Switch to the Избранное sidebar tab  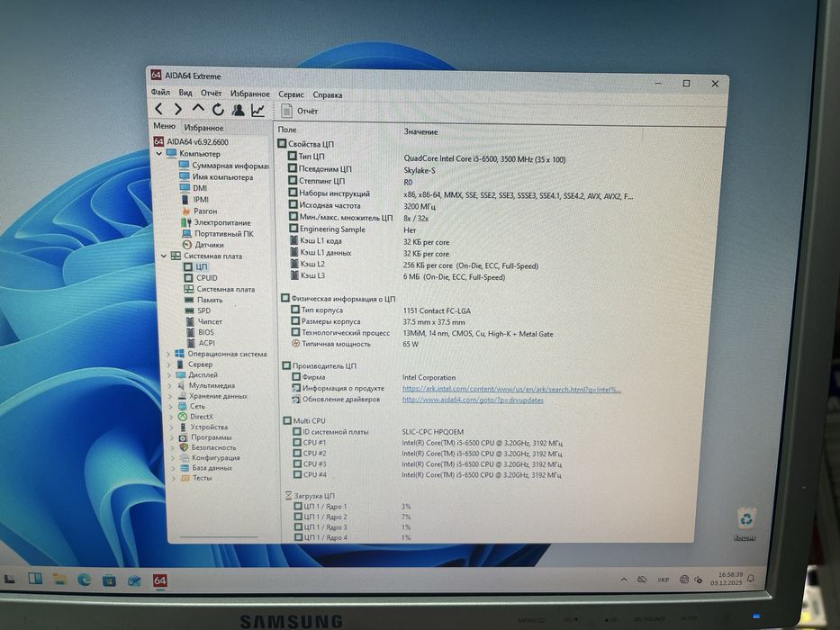203,128
